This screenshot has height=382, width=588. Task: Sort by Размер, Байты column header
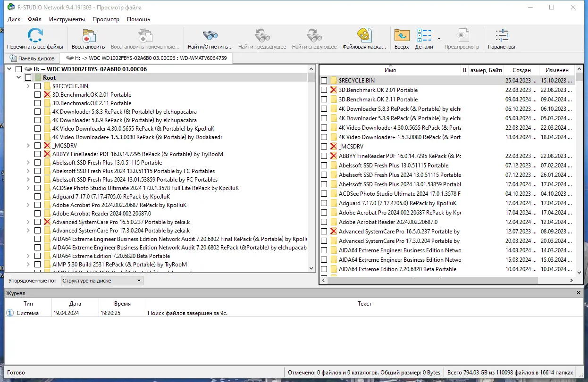pos(486,70)
